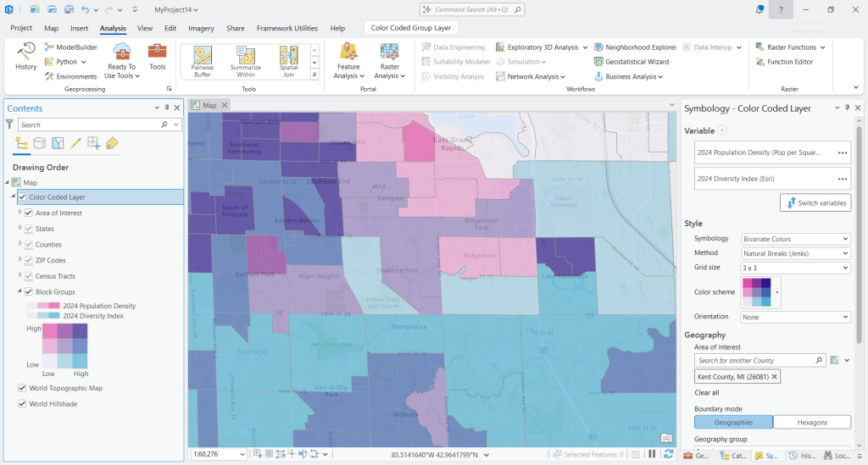Open the History tool
This screenshot has height=465, width=868.
click(25, 56)
